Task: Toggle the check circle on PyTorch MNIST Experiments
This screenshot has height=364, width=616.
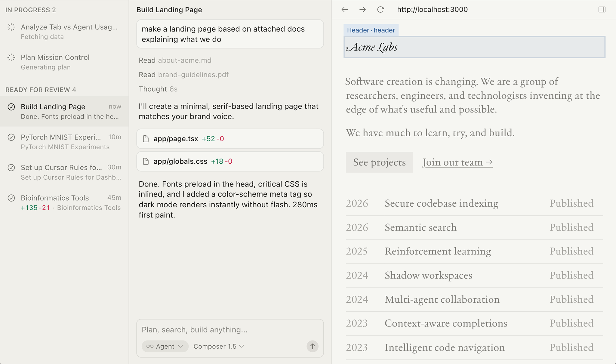Action: [11, 137]
